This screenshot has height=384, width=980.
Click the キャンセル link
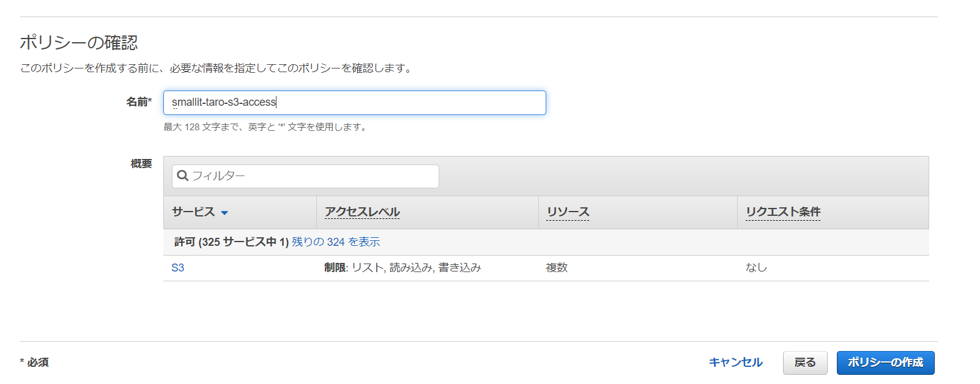pyautogui.click(x=735, y=363)
